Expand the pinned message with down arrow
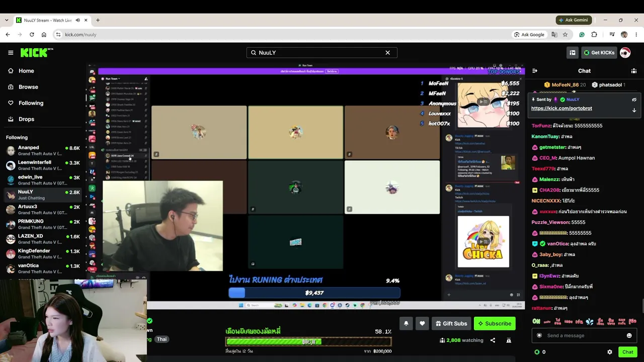Screen dimensions: 644x362 [634, 110]
